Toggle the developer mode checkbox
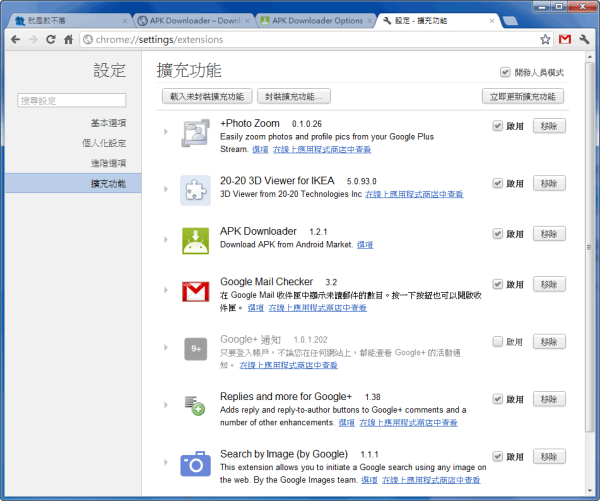The image size is (600, 501). coord(506,73)
